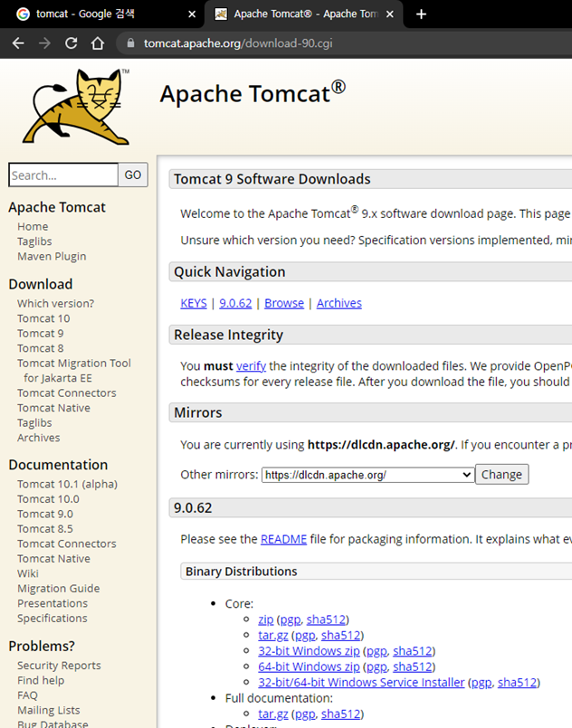Download 32-bit/64-bit Windows Service Installer
Image resolution: width=572 pixels, height=728 pixels.
coord(361,683)
